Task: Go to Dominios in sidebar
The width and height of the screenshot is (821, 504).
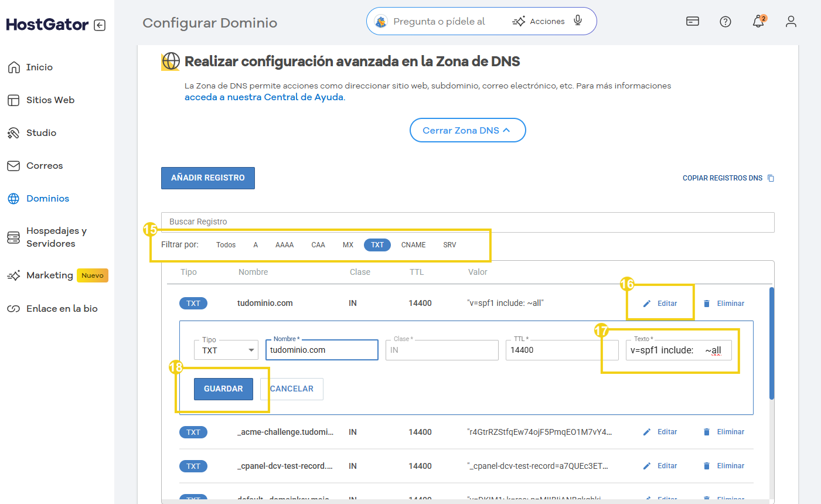Action: point(47,199)
